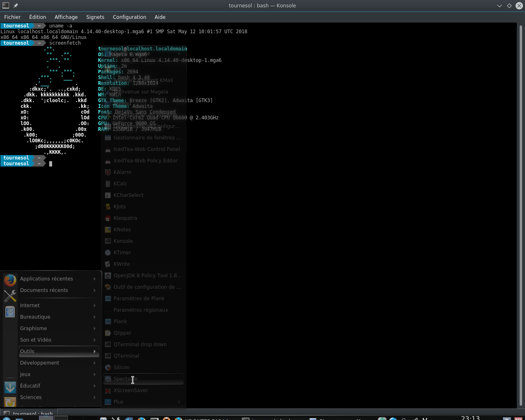525x420 pixels.
Task: Expand the Internet category arrow
Action: 95,306
